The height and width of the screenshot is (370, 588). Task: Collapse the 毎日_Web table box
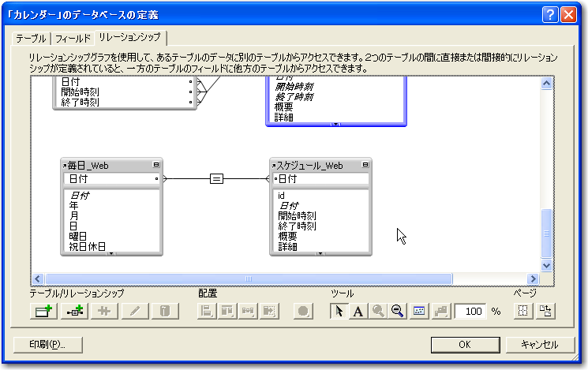tap(156, 166)
